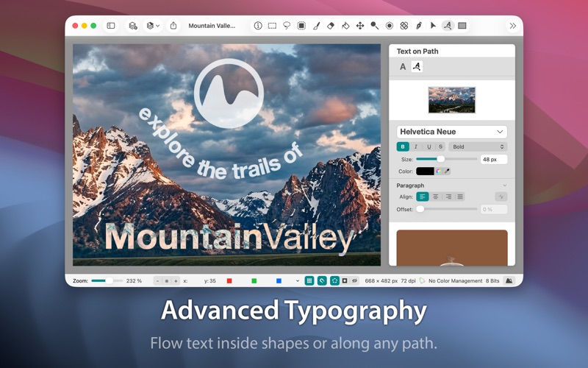The image size is (588, 368).
Task: Expand the toolbar overflow chevrons
Action: (512, 26)
